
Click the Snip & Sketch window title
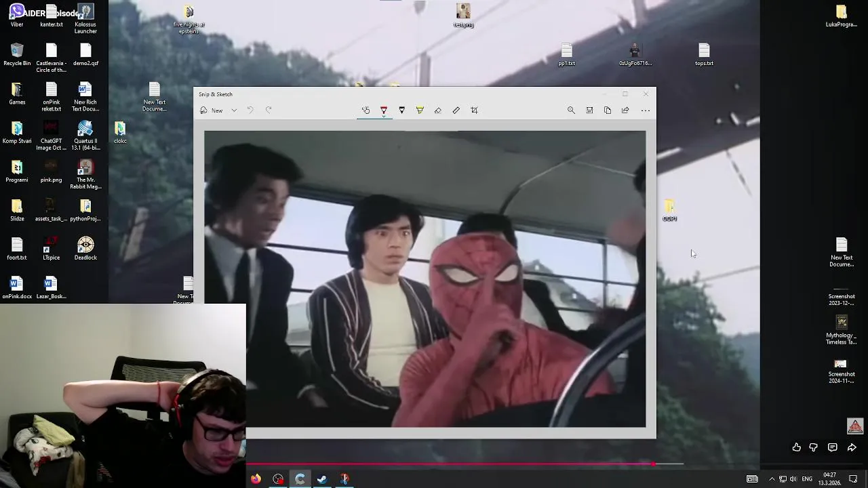pyautogui.click(x=216, y=94)
